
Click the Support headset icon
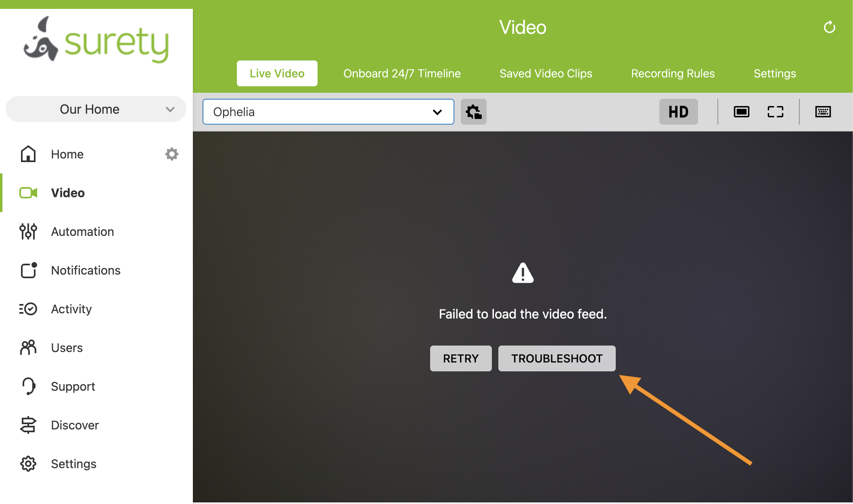(x=28, y=386)
